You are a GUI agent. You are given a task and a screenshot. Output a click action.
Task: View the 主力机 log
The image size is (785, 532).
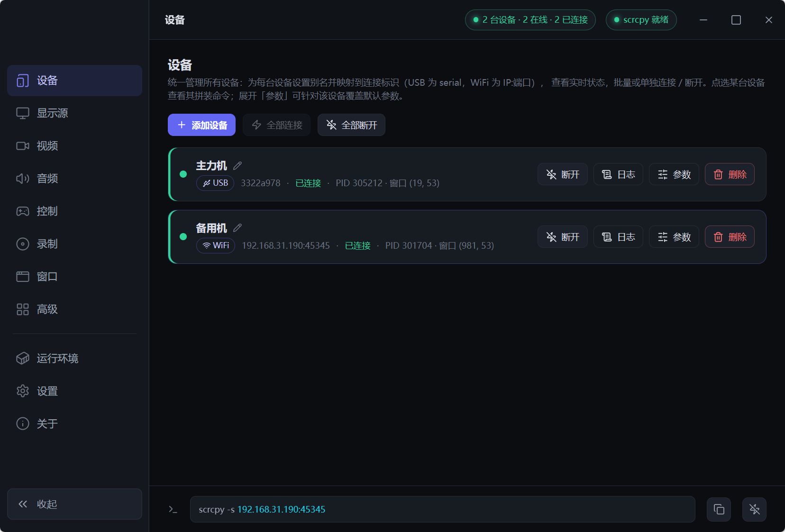(x=618, y=174)
